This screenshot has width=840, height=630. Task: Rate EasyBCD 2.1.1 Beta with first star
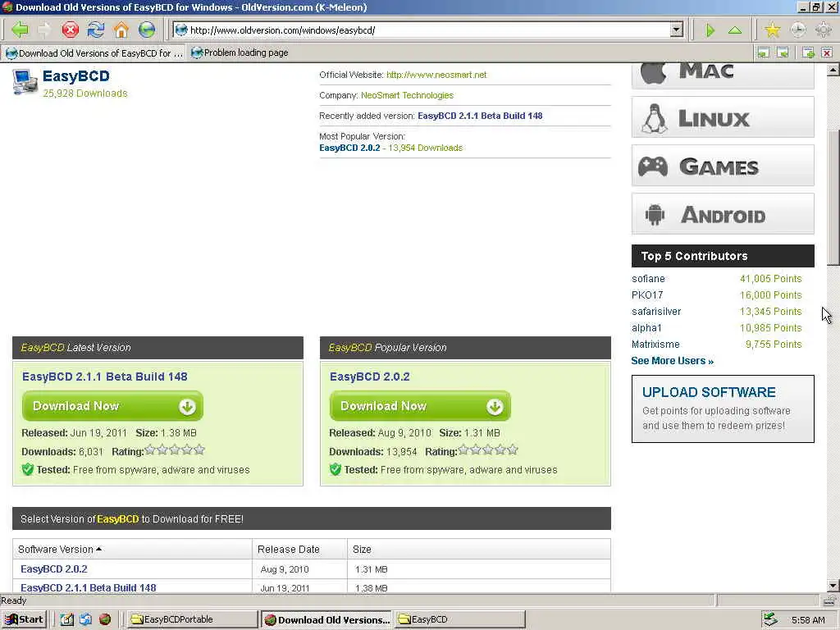[151, 450]
